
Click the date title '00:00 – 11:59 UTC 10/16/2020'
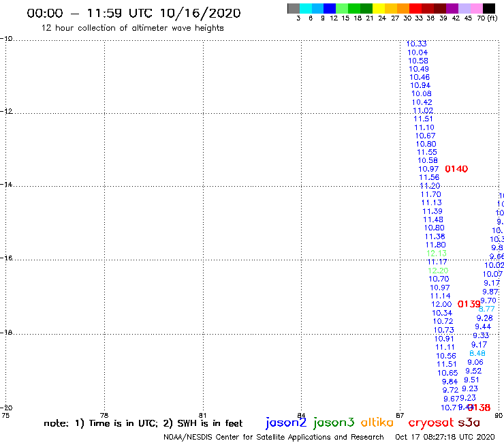point(133,13)
